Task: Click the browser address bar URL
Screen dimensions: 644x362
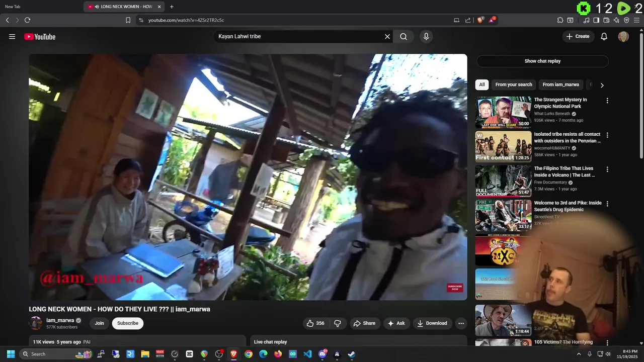Action: click(x=186, y=20)
